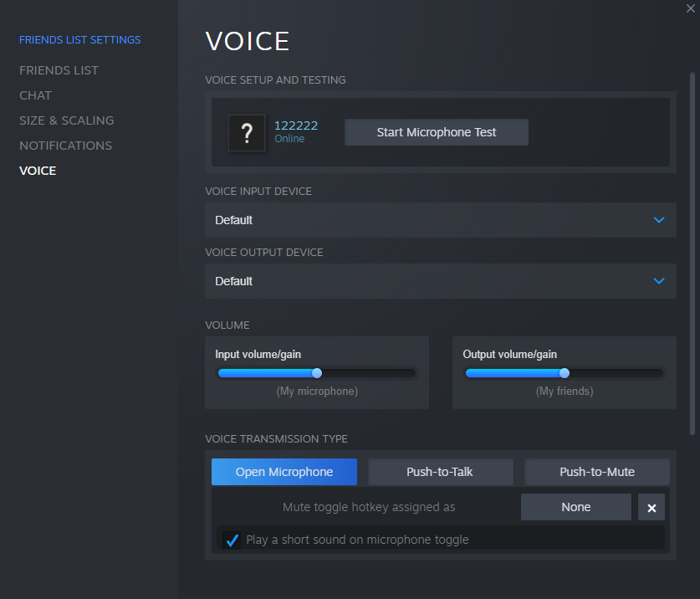Screen dimensions: 700x599
Task: Select Open Microphone transmission type
Action: pyautogui.click(x=284, y=472)
